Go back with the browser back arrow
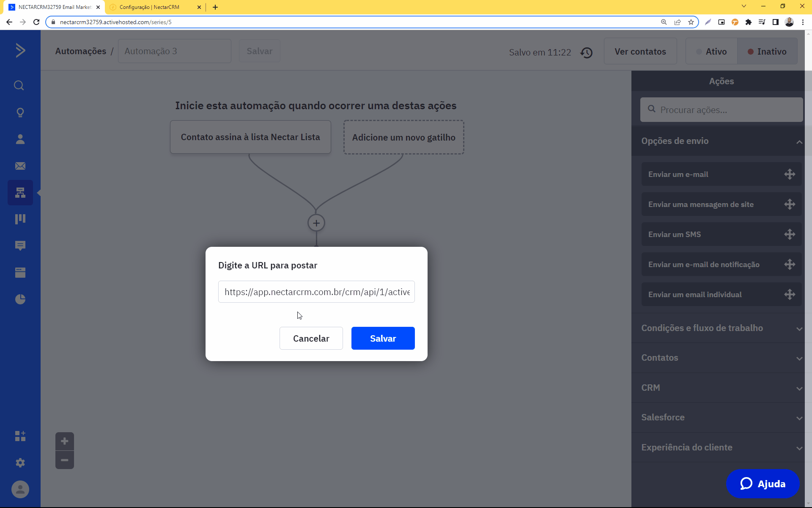This screenshot has width=812, height=508. tap(9, 22)
